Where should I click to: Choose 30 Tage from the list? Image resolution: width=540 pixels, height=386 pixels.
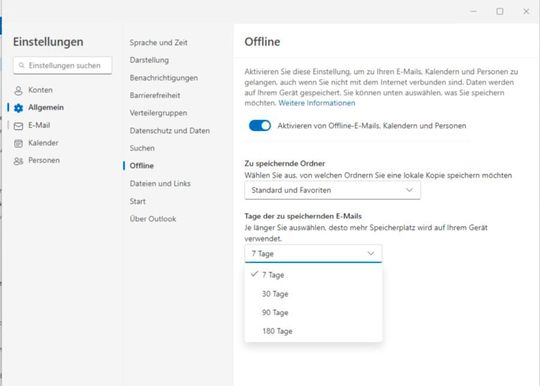[x=313, y=294]
